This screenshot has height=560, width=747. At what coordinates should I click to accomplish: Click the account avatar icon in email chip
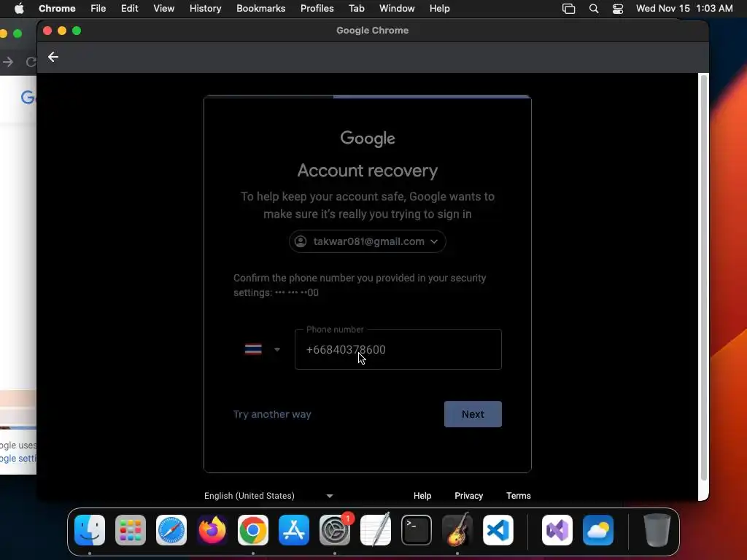tap(301, 241)
